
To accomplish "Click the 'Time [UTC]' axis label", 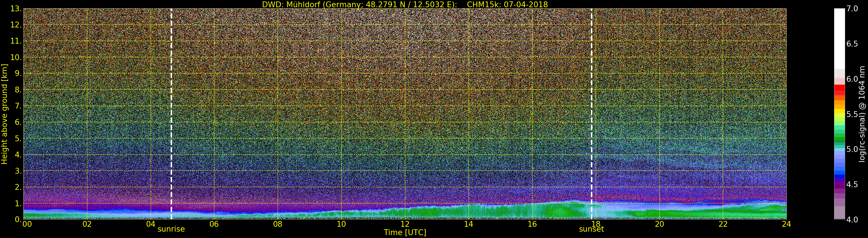I will [405, 233].
